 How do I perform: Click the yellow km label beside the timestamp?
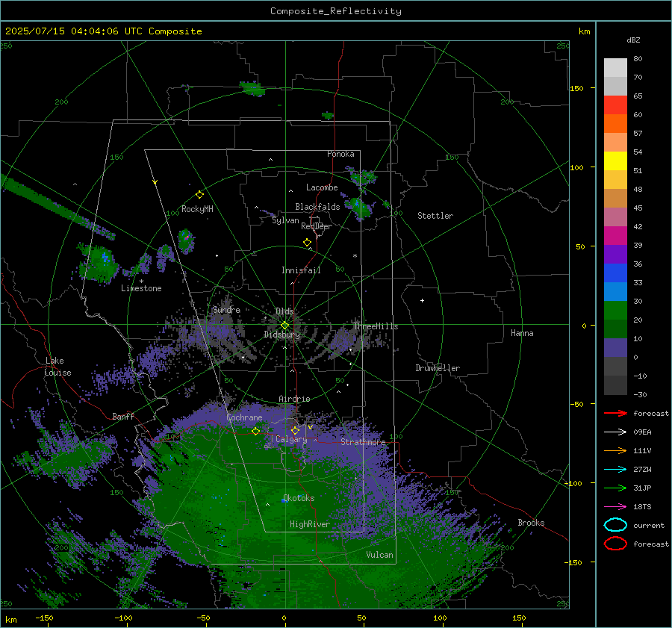pyautogui.click(x=584, y=31)
